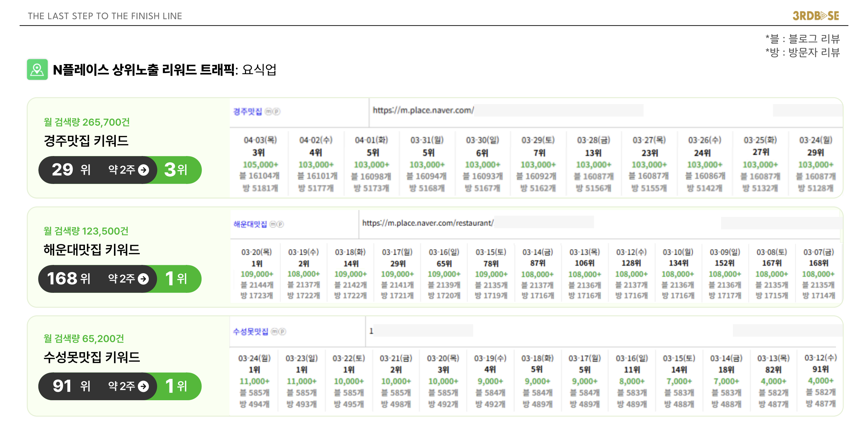Click the p badge beside the 해운대맛집 link
This screenshot has width=868, height=437.
point(280,224)
